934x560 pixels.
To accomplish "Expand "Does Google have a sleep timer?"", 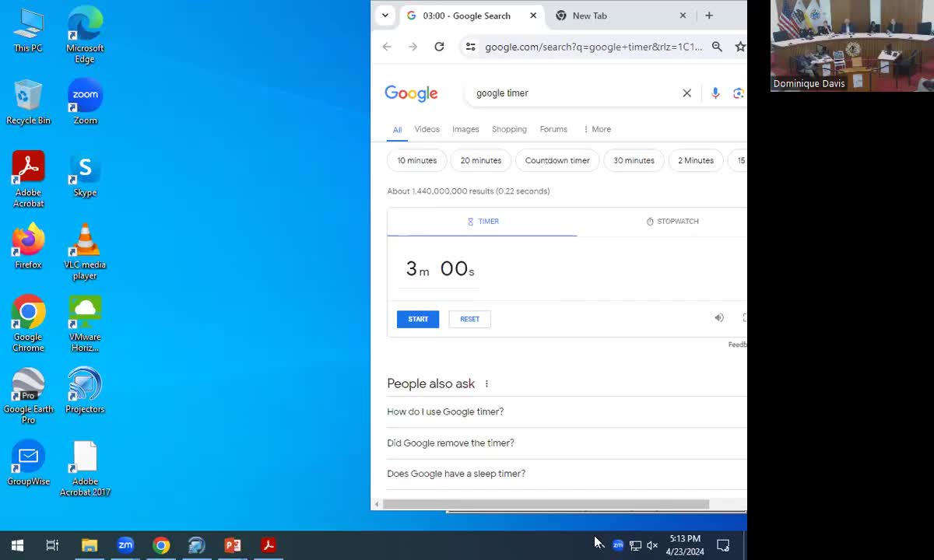I will click(567, 474).
